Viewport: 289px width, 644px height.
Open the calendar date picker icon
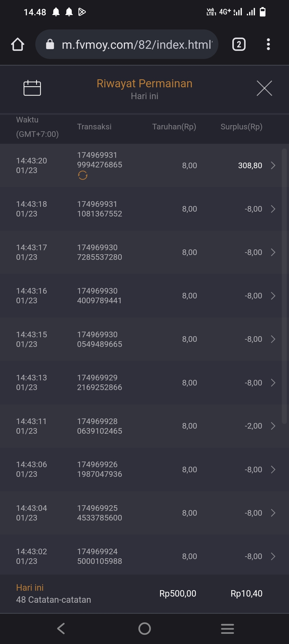[x=32, y=88]
